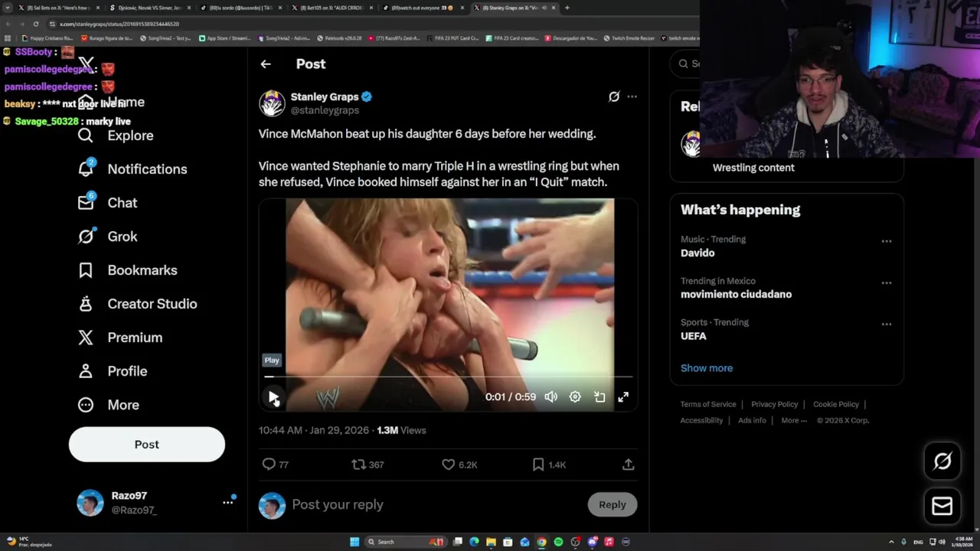Open the floating Grok button

[942, 461]
